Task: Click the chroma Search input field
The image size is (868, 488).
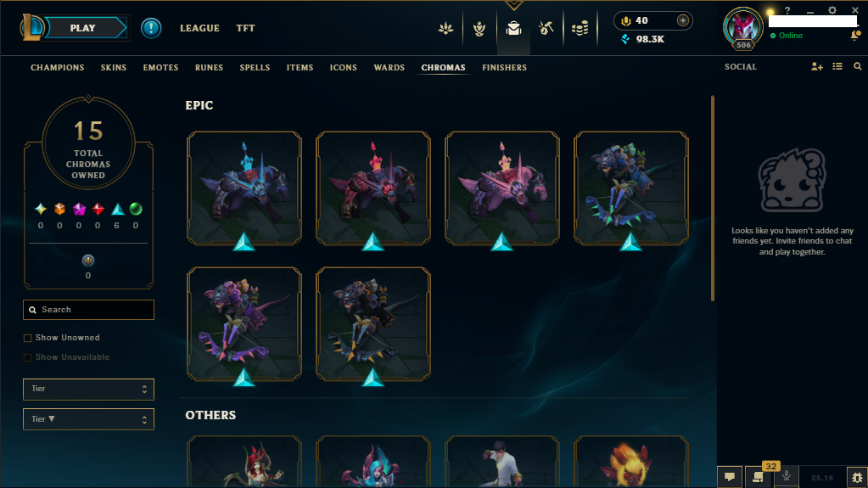Action: pos(88,310)
